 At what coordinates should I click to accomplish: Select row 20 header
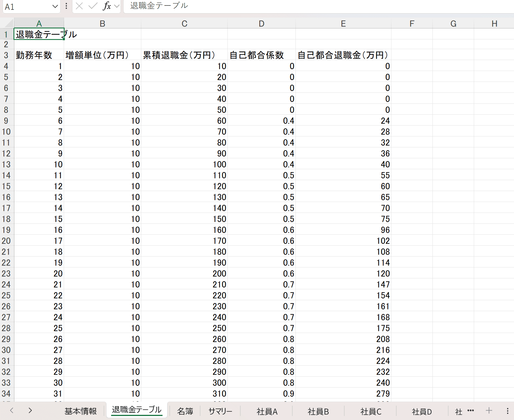(6, 240)
